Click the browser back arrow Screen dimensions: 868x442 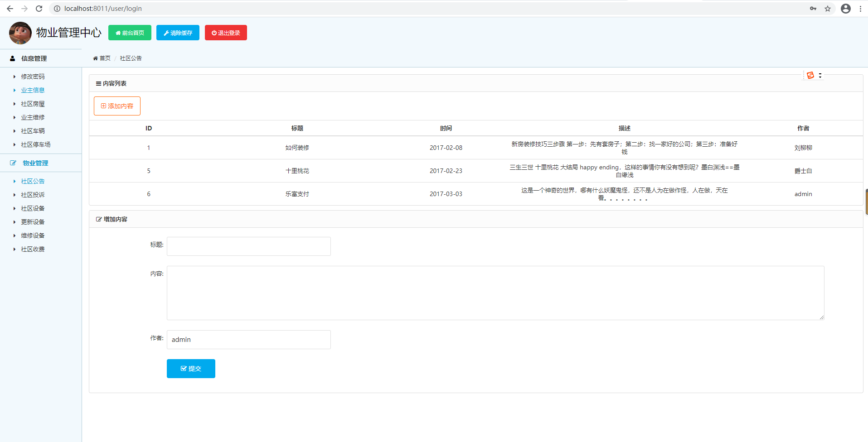(x=10, y=9)
